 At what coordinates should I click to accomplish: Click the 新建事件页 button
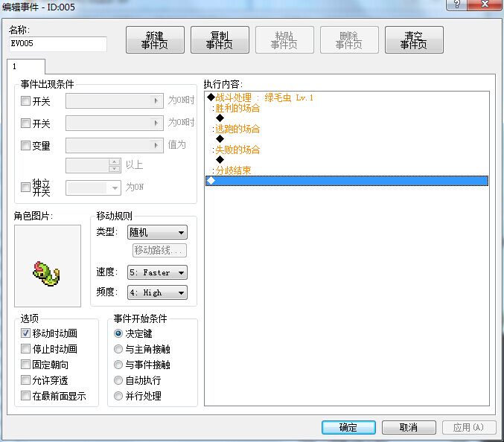[x=155, y=40]
